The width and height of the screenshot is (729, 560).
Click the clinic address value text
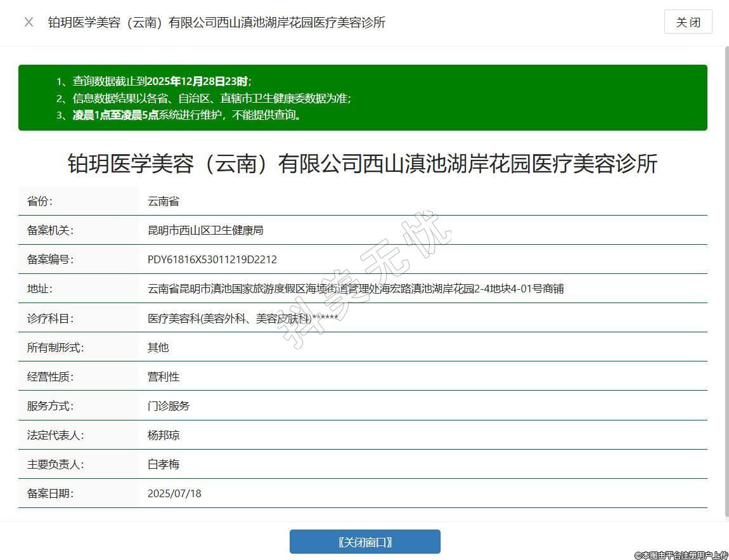[x=355, y=289]
